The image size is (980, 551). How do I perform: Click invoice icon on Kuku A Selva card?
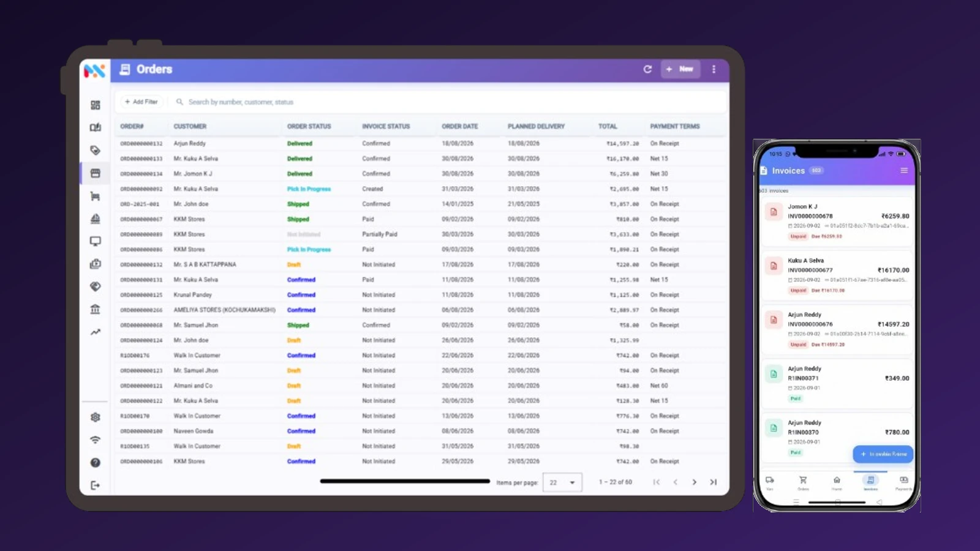774,266
